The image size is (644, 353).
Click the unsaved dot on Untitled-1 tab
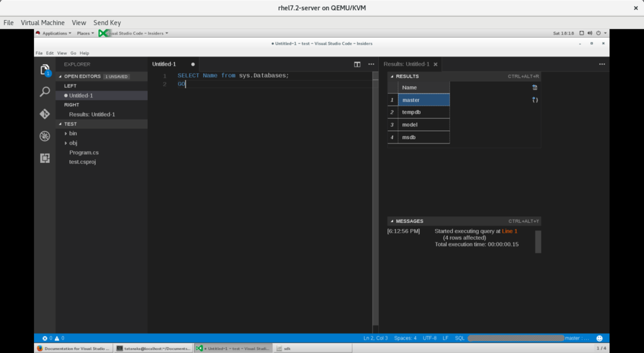192,64
